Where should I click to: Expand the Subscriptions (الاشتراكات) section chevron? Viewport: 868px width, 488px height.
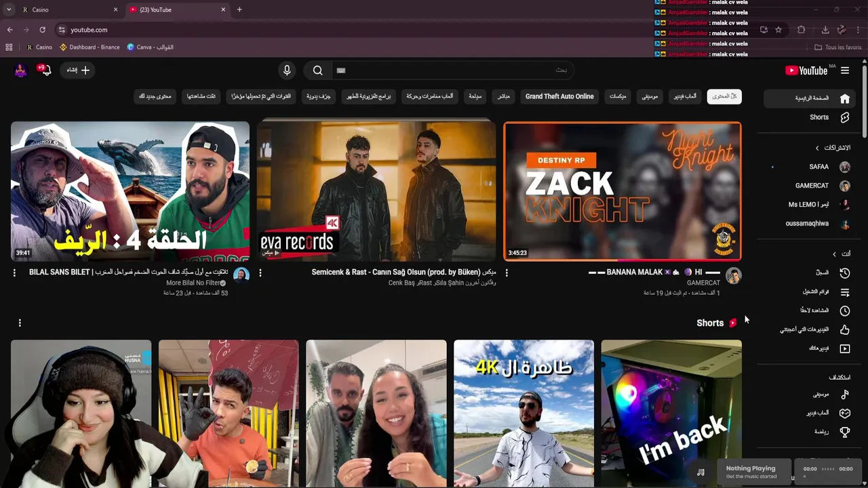[817, 148]
